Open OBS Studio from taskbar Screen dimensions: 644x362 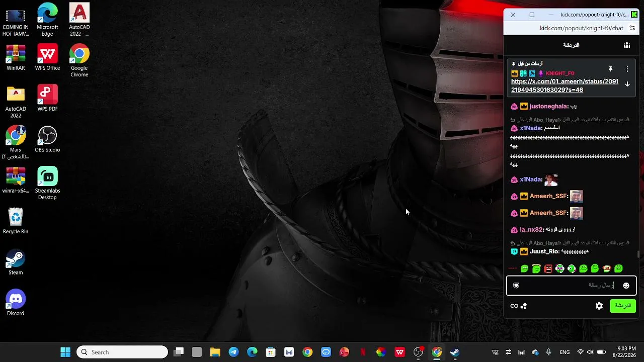[x=418, y=352]
